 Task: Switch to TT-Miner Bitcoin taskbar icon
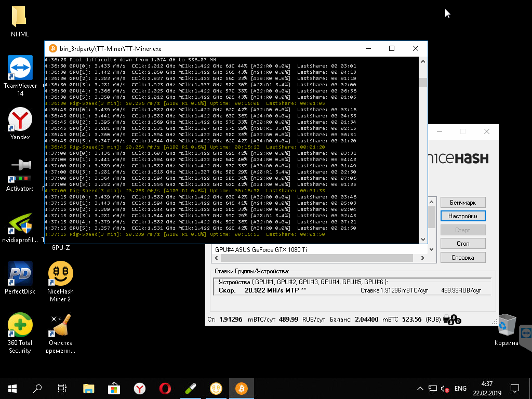tap(242, 389)
